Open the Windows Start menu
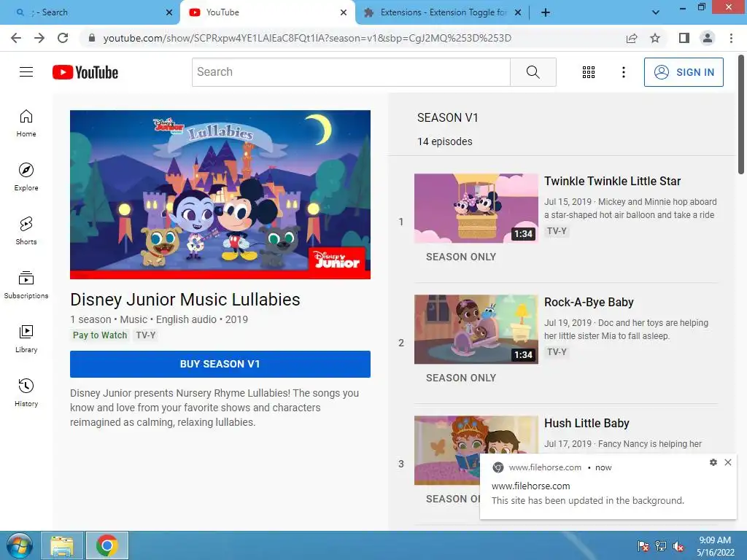Image resolution: width=747 pixels, height=560 pixels. pyautogui.click(x=19, y=545)
